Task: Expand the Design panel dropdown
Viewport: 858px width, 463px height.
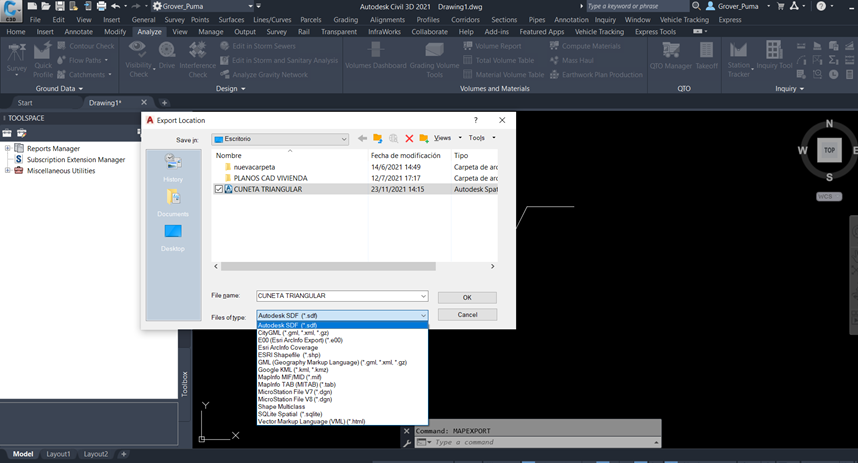Action: pos(230,89)
